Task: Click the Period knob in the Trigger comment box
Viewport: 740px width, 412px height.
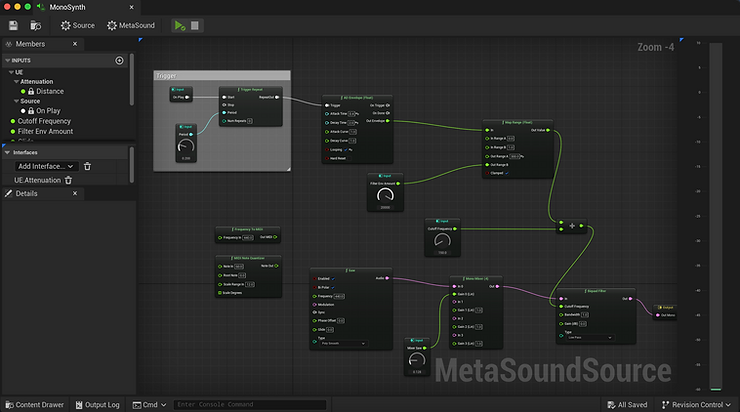Action: (x=186, y=147)
